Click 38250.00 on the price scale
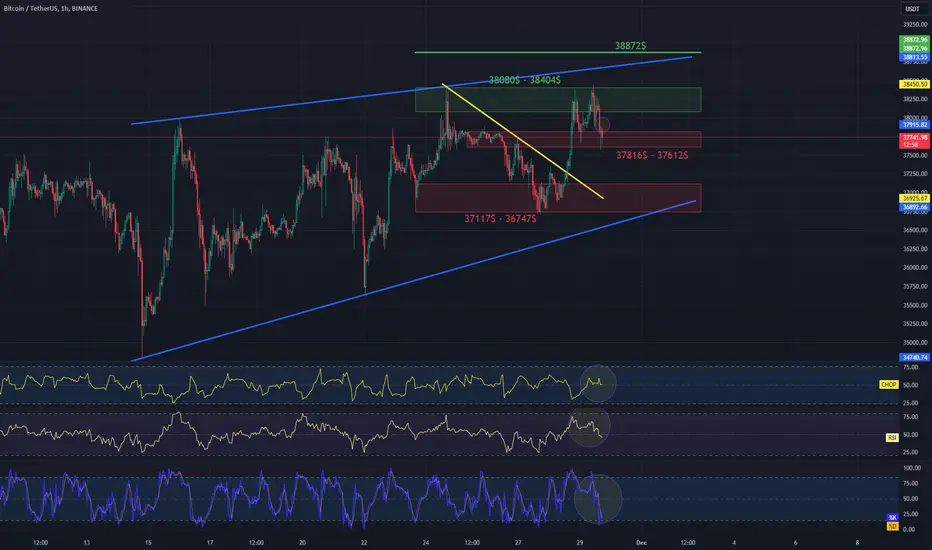932x550 pixels. pos(915,100)
